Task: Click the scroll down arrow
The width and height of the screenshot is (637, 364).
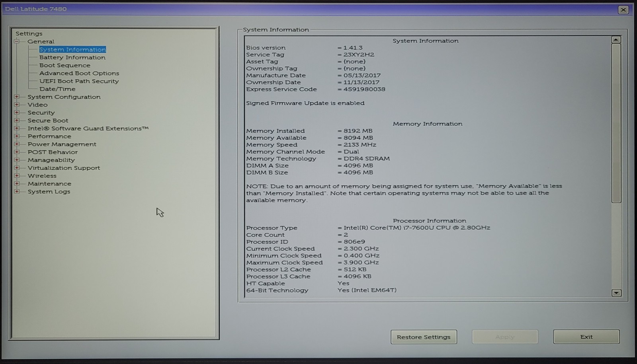Action: click(616, 293)
